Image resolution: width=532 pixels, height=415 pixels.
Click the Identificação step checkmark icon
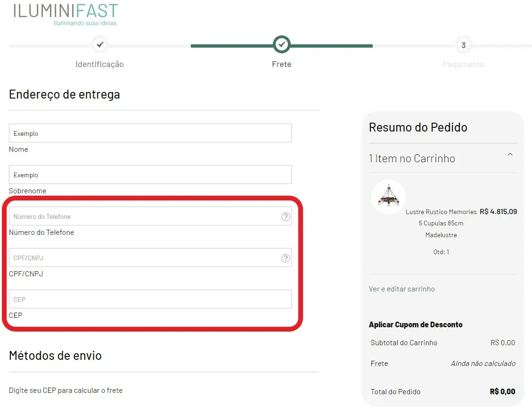pyautogui.click(x=99, y=45)
